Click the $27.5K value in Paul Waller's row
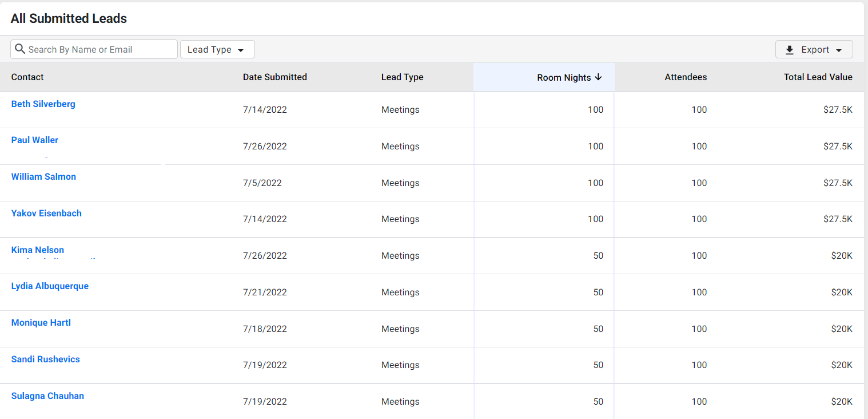Viewport: 868px width, 419px height. coord(838,147)
